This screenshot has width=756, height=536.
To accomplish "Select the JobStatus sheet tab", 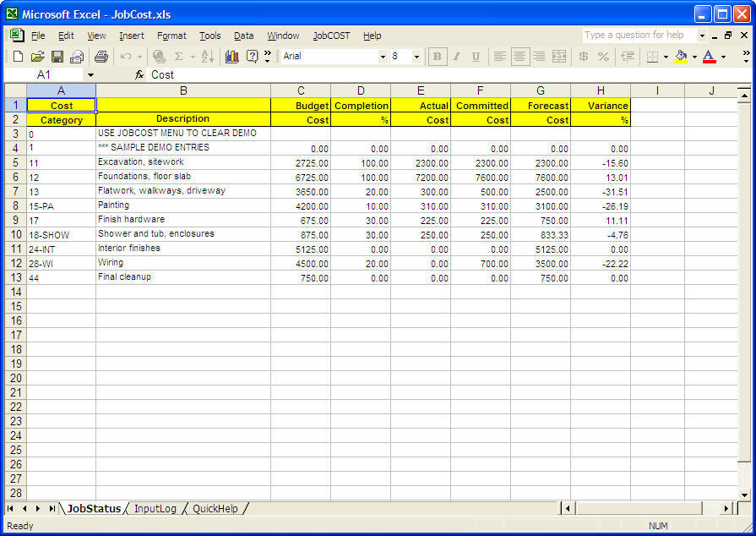I will click(x=94, y=509).
